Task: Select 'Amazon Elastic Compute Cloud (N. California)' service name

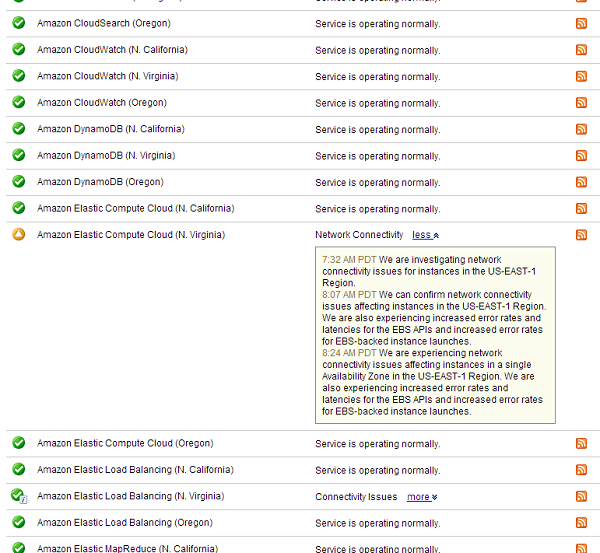Action: pos(135,208)
